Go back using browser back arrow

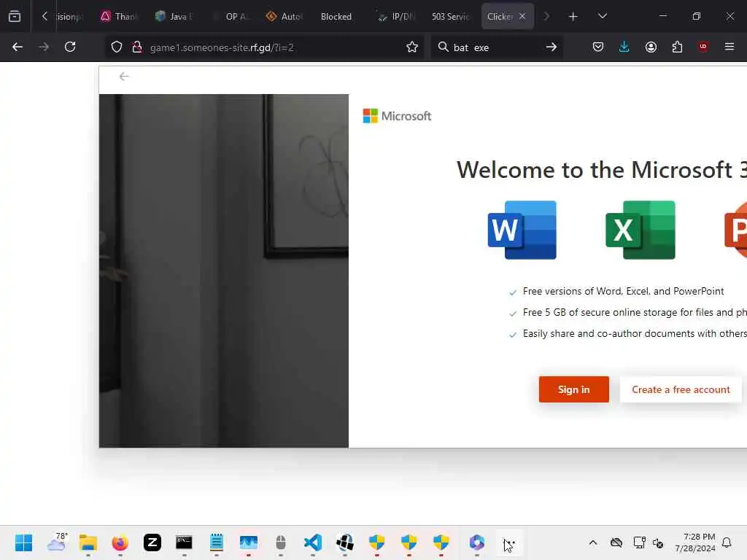(18, 47)
